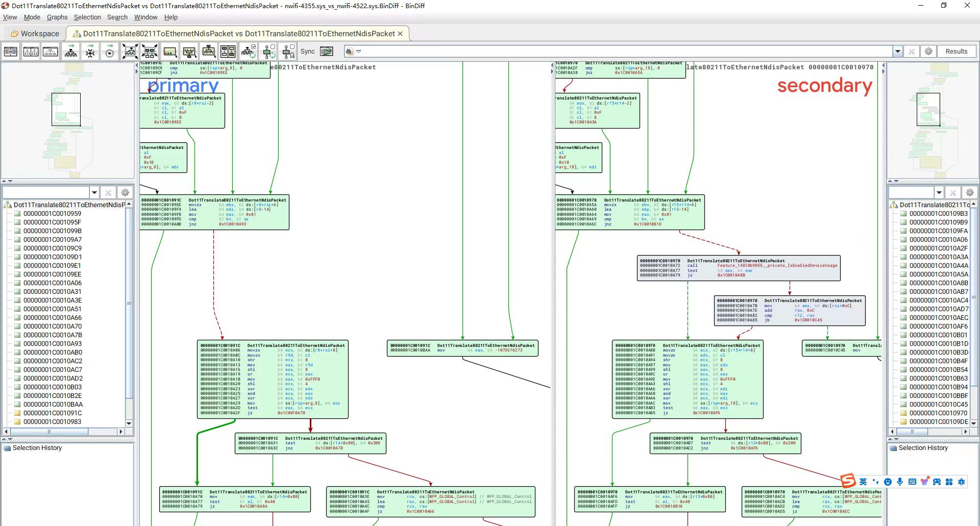
Task: Click the gear icon beside Results
Action: [x=928, y=52]
